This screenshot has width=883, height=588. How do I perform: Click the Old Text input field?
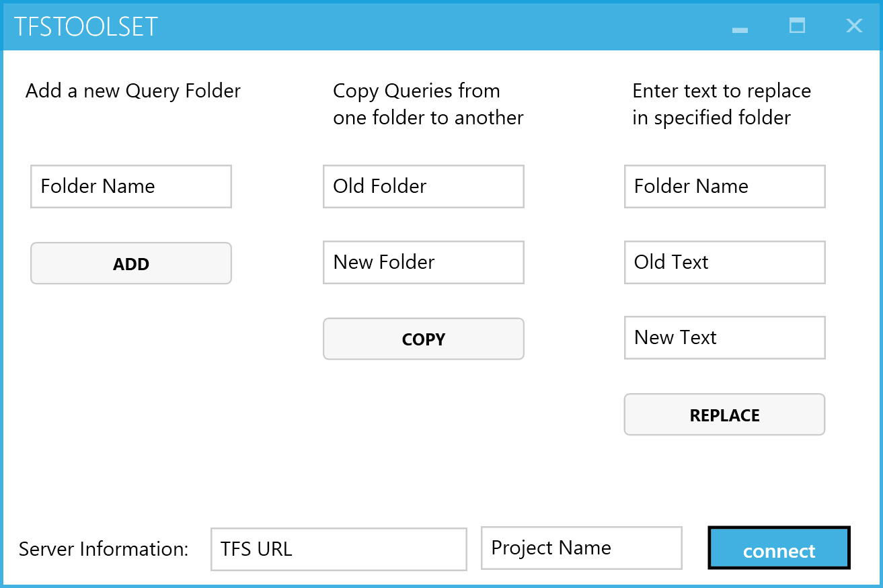[x=724, y=262]
